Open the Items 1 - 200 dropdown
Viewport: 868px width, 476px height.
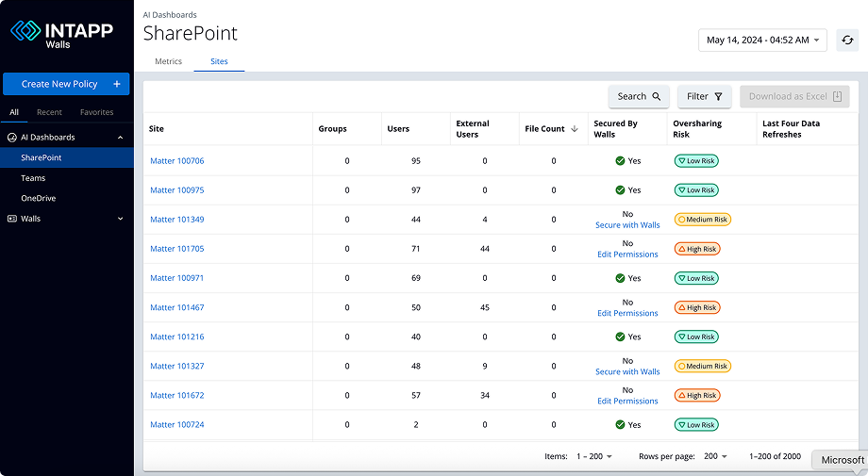tap(594, 456)
